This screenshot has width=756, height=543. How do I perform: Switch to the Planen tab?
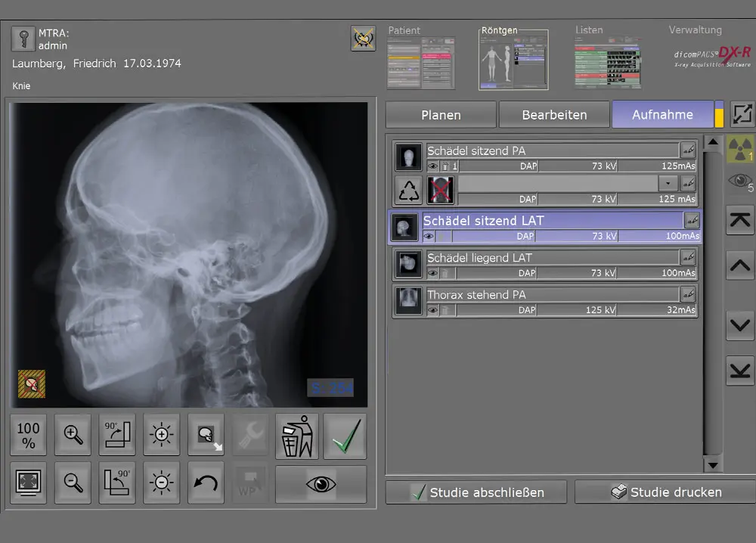pos(441,115)
